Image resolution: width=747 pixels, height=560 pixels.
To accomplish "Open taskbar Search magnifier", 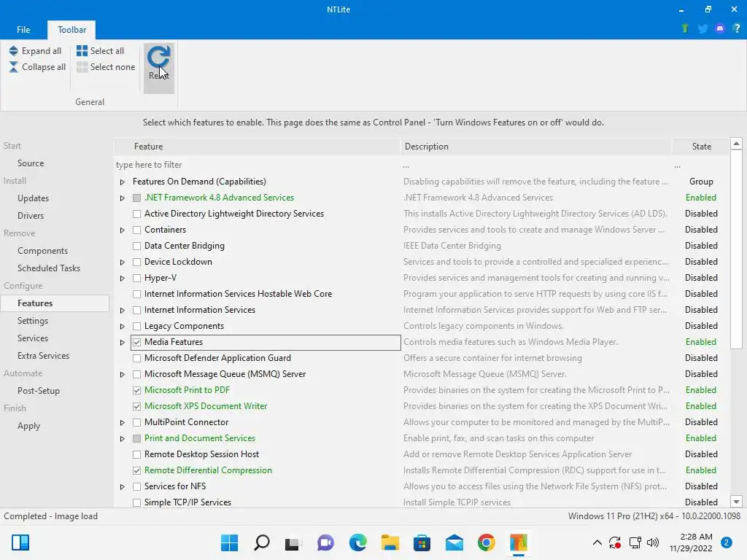I will pos(262,542).
